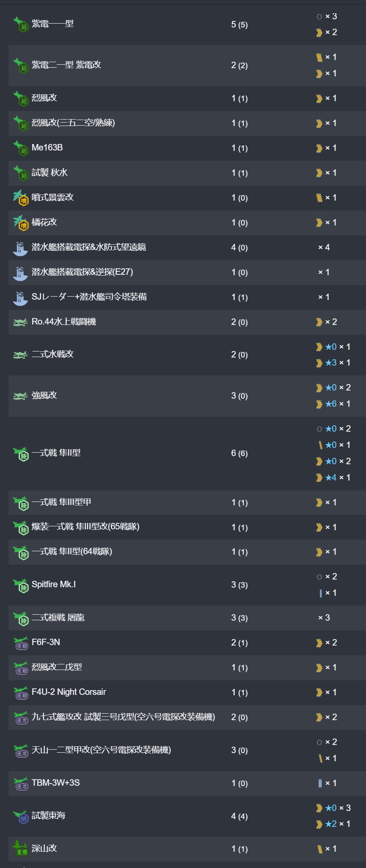Click the 九七式艦攻改 試製三号戊型 entry name
The width and height of the screenshot is (366, 868).
click(123, 717)
